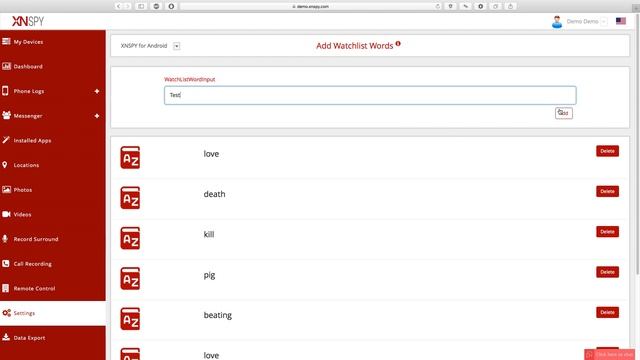Click the browser share button
640x360 pixels.
tap(510, 6)
